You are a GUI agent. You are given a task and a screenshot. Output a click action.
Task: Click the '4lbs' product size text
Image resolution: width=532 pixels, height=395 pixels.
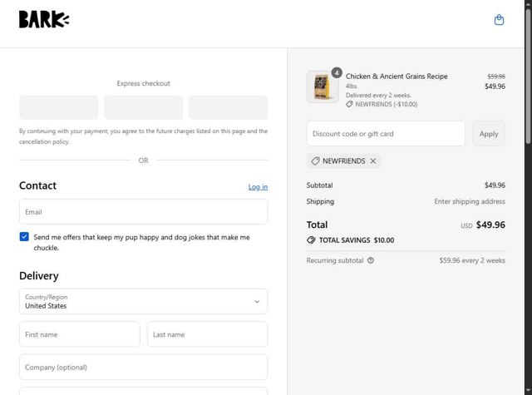351,86
